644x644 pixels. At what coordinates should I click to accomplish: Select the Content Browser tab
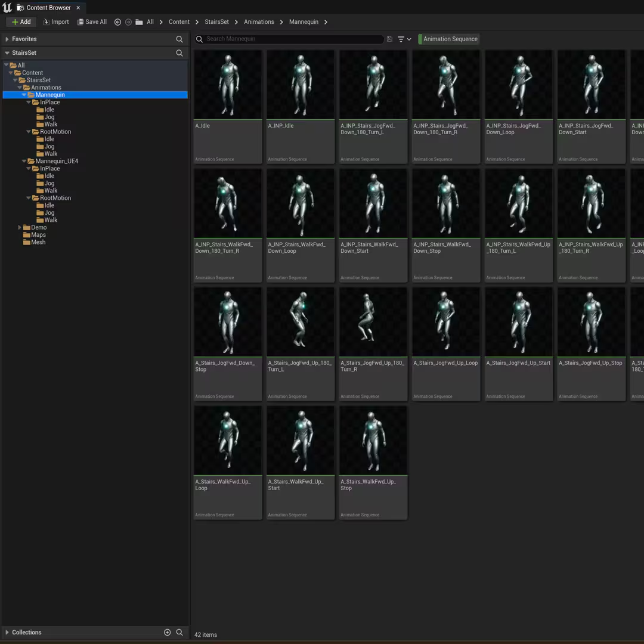click(48, 8)
